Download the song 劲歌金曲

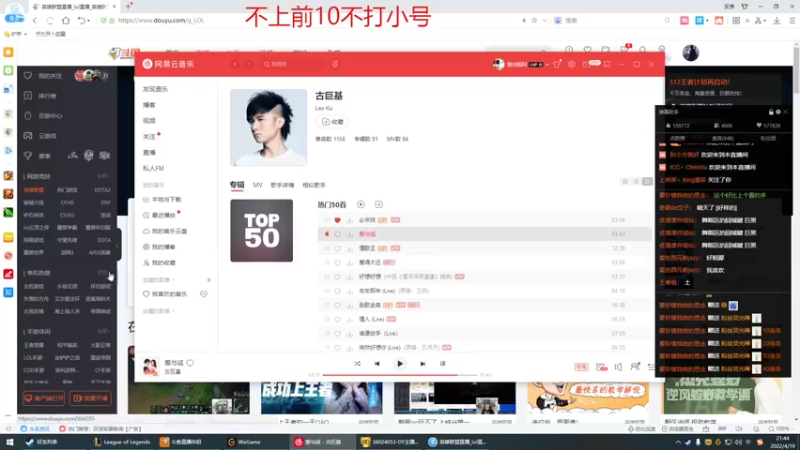(349, 305)
